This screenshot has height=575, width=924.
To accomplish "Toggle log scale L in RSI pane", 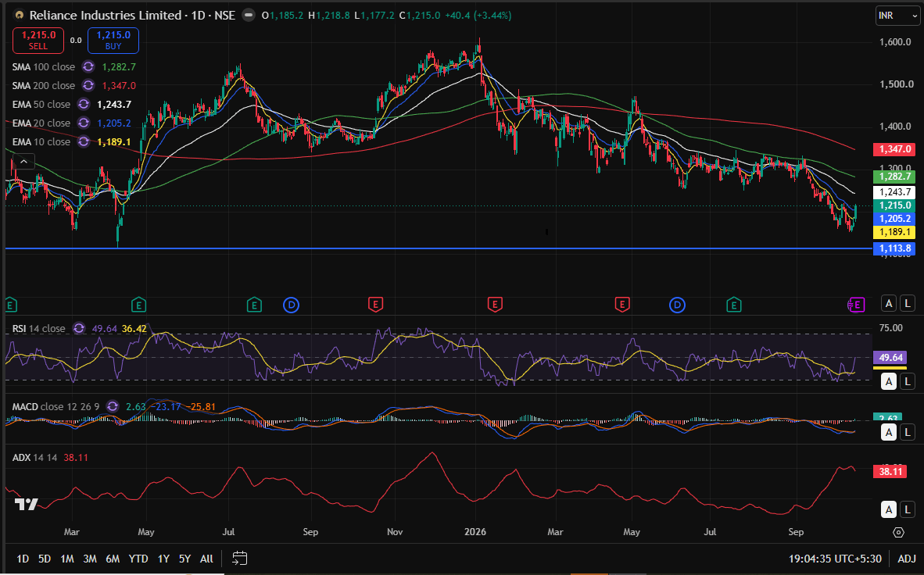I will 908,381.
